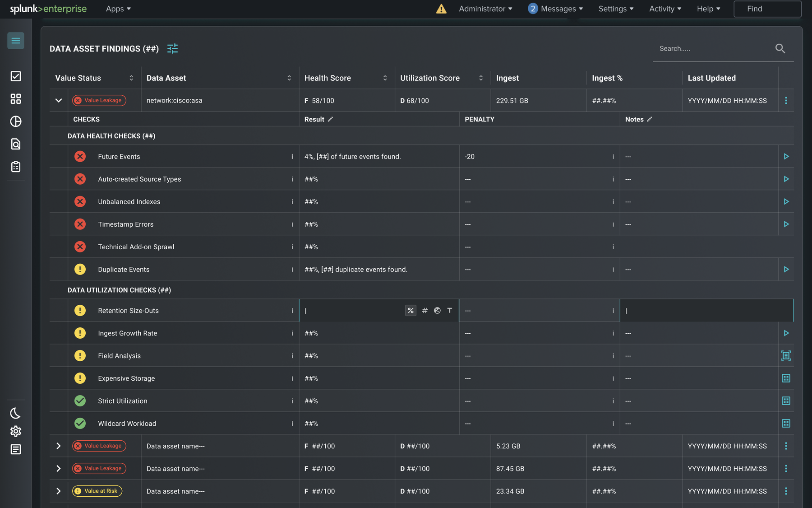This screenshot has width=812, height=508.
Task: Select the network:cisco:asa data asset name
Action: [x=174, y=101]
